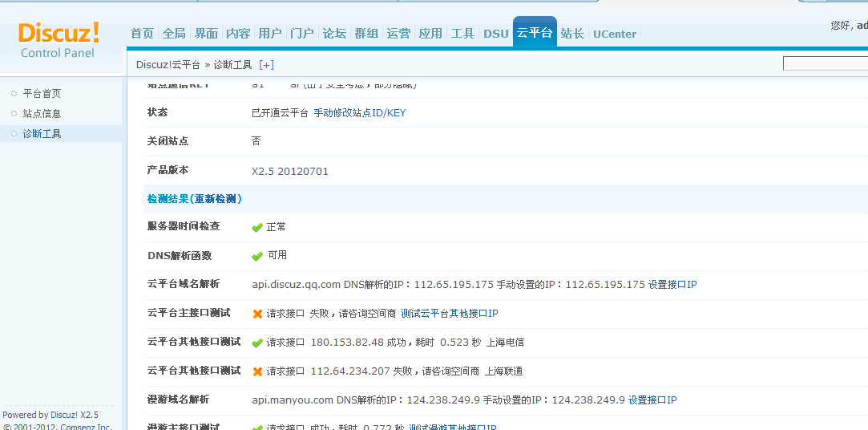Click 设置接口IP for api.discuz.qq.com
This screenshot has width=868, height=430.
tap(672, 285)
